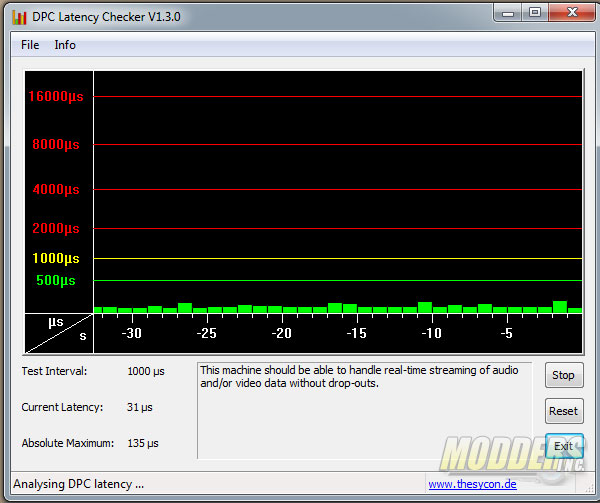Click the Reset button
Viewport: 600px width, 503px height.
click(564, 411)
